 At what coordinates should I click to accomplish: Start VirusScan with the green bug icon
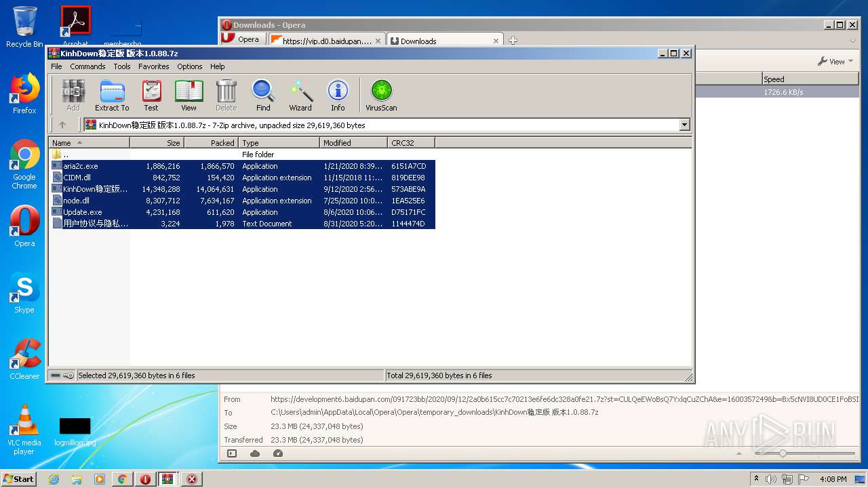coord(381,96)
